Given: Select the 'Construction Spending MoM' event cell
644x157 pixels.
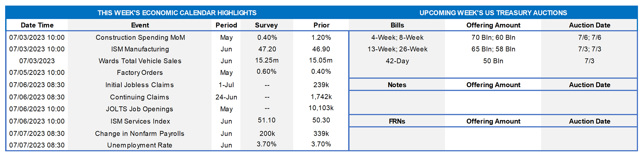Looking at the screenshot, I should (140, 38).
